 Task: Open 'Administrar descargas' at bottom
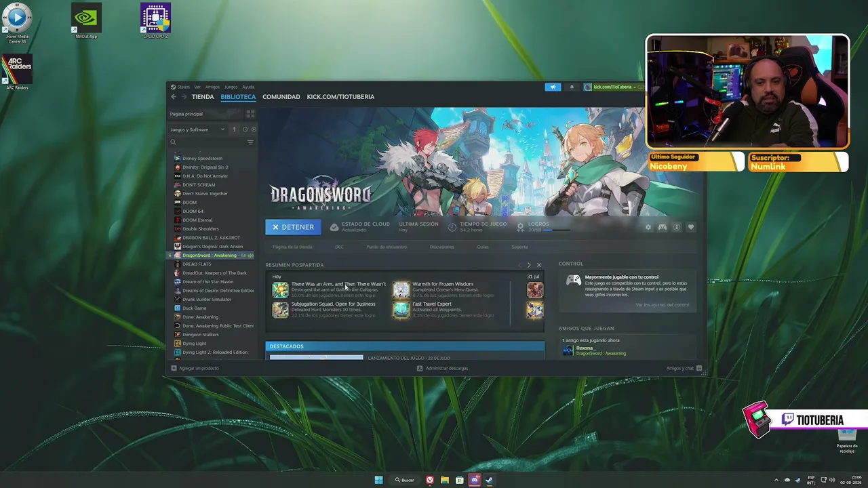tap(443, 369)
